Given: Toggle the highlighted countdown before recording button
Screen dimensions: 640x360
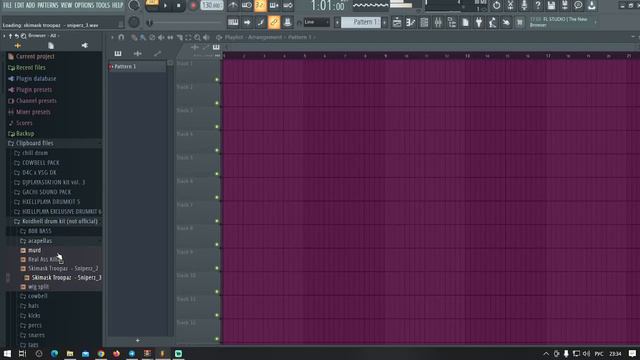Looking at the screenshot, I should point(260,5).
